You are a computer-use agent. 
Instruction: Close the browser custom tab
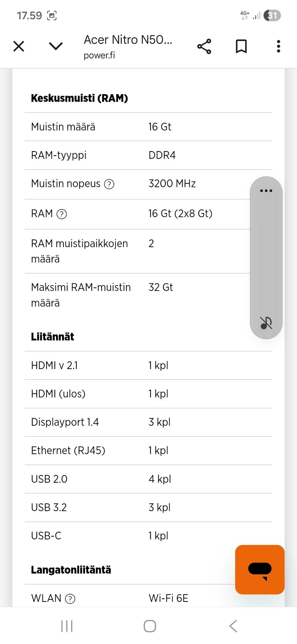(x=19, y=46)
